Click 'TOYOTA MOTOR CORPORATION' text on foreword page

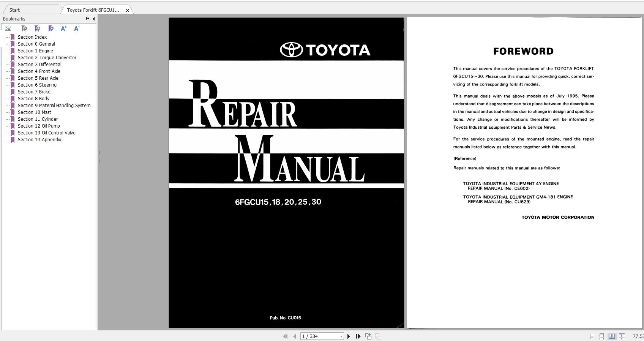click(x=558, y=217)
